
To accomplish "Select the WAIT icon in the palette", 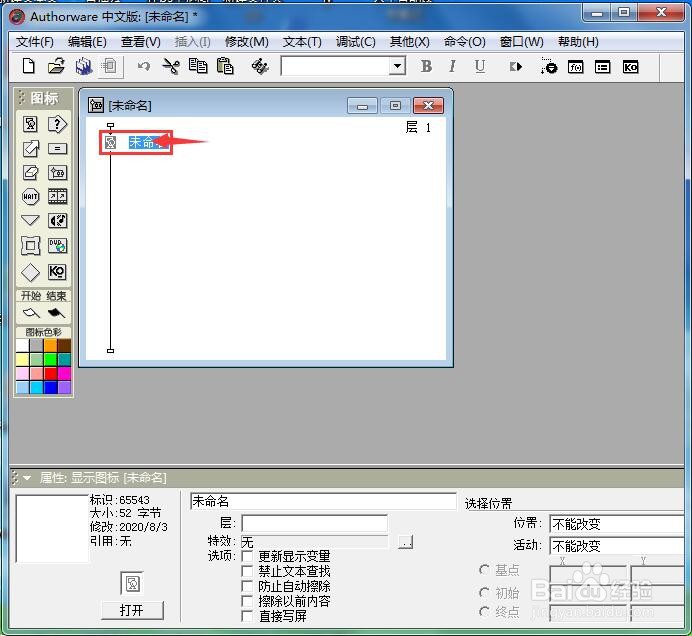I will 30,196.
